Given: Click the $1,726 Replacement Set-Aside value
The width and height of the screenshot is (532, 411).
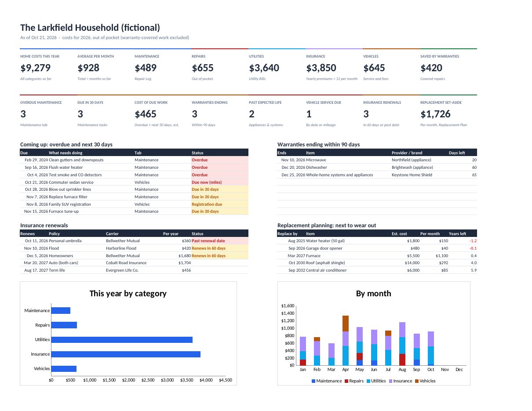Looking at the screenshot, I should click(x=435, y=114).
